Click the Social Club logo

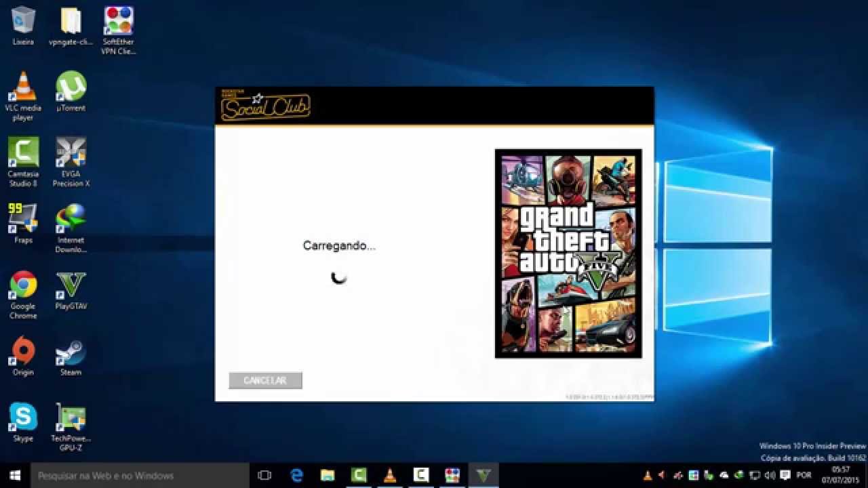coord(265,106)
